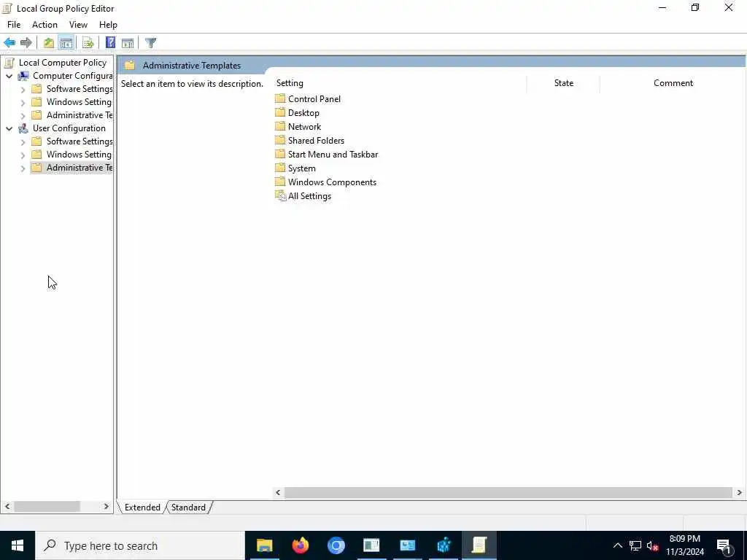The height and width of the screenshot is (560, 747).
Task: Launch Firefox from the taskbar
Action: [300, 545]
